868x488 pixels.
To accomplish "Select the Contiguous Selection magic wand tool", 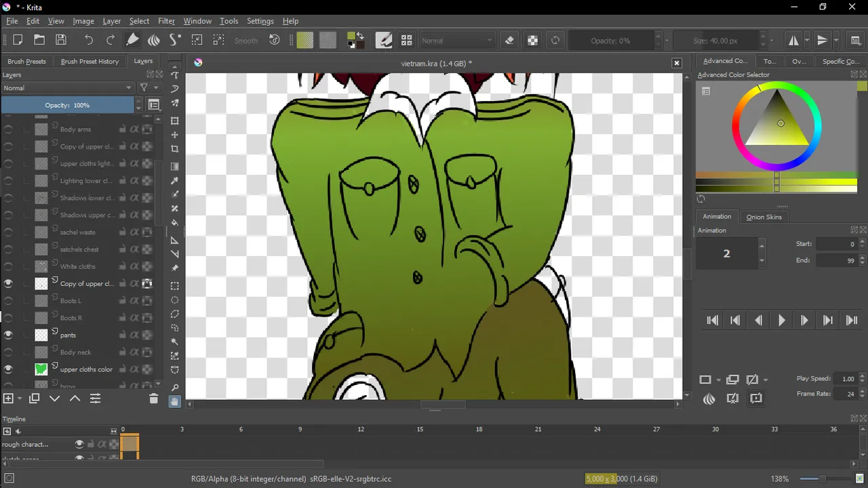I will (x=175, y=342).
